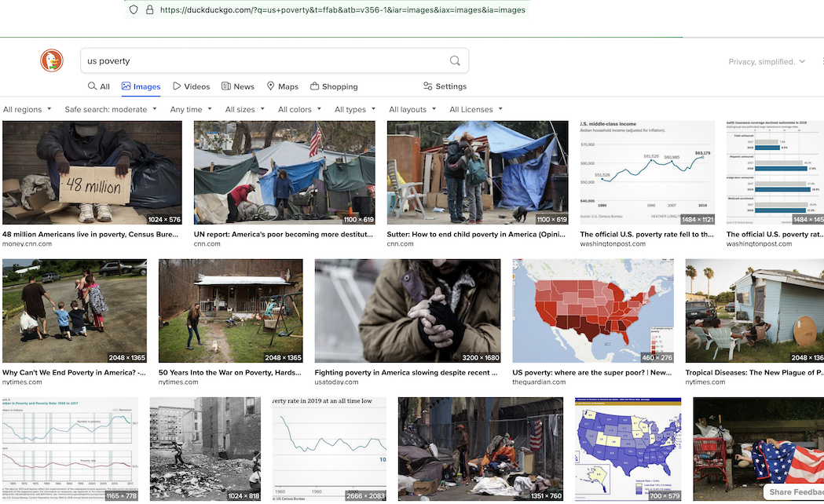Click 'Fighting poverty in America slowing' title
Image resolution: width=824 pixels, height=504 pixels.
coord(405,372)
